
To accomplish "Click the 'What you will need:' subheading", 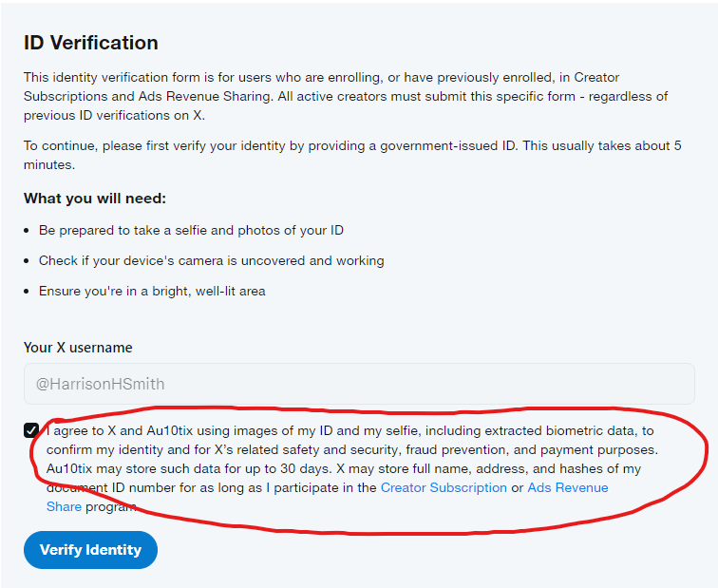I will 95,199.
